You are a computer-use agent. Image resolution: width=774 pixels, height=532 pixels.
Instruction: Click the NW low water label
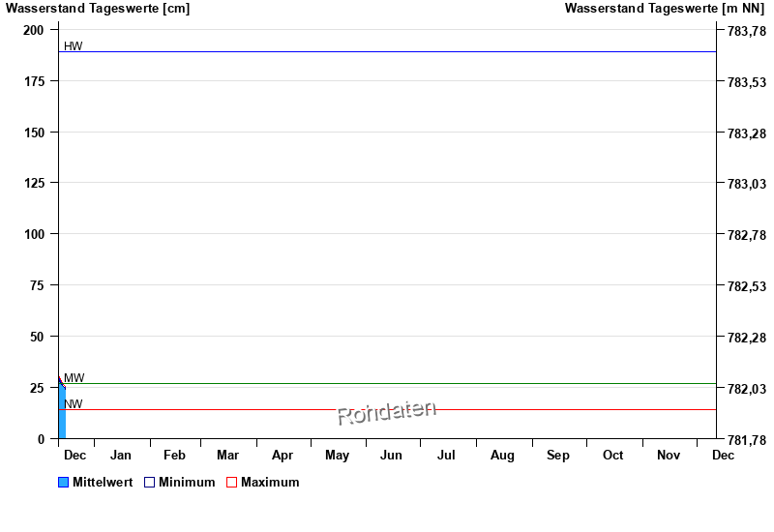pyautogui.click(x=74, y=404)
